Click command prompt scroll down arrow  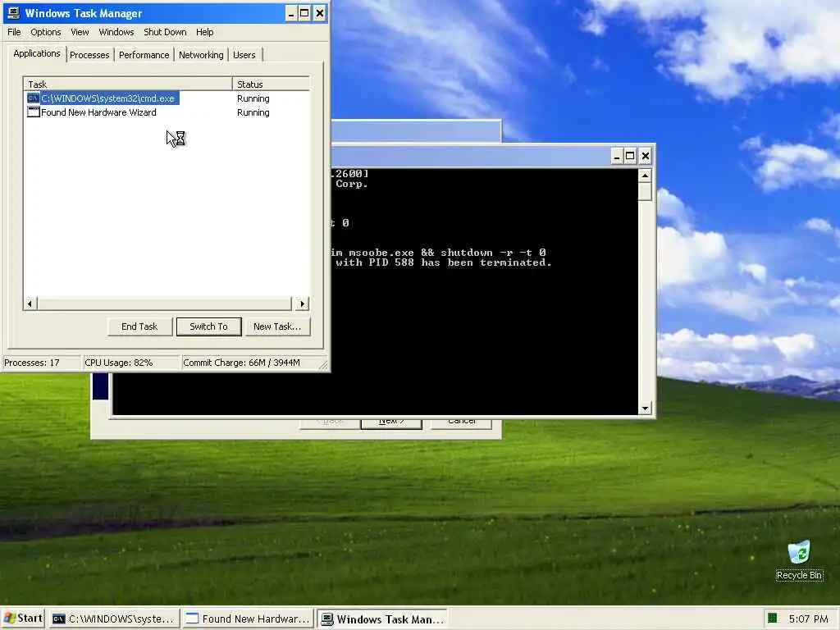point(645,409)
